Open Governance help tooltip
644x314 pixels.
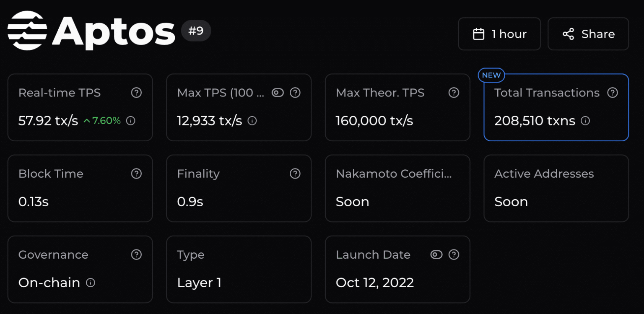pyautogui.click(x=136, y=254)
